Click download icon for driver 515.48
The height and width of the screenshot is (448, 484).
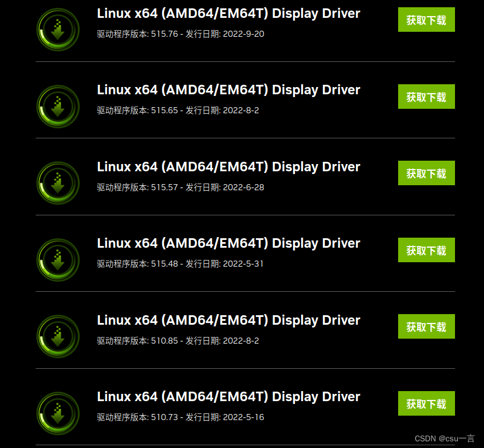coord(58,260)
